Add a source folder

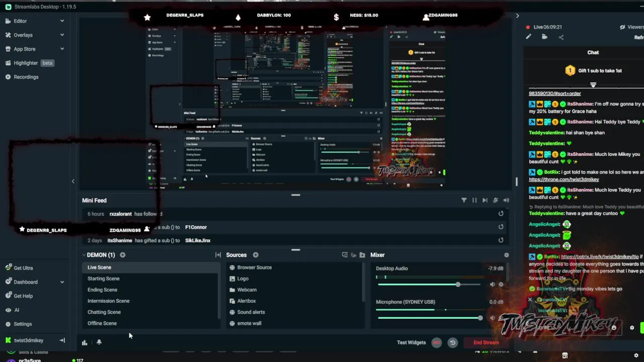tap(362, 255)
